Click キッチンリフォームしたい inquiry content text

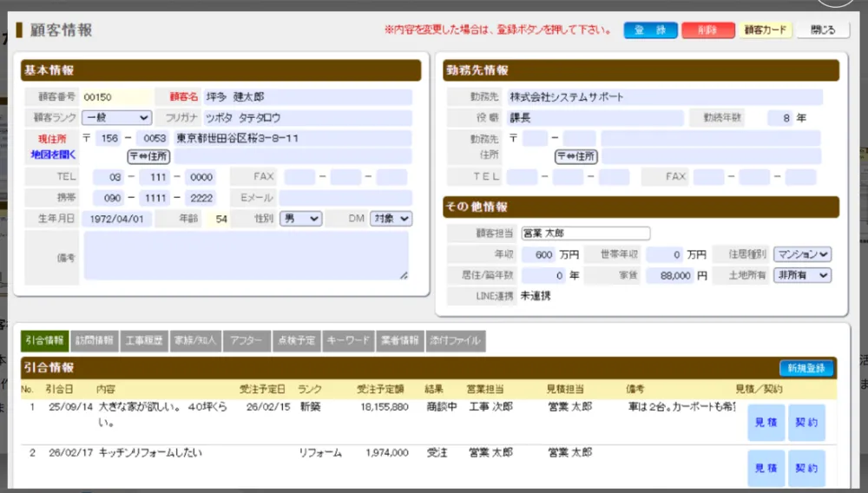[x=150, y=452]
